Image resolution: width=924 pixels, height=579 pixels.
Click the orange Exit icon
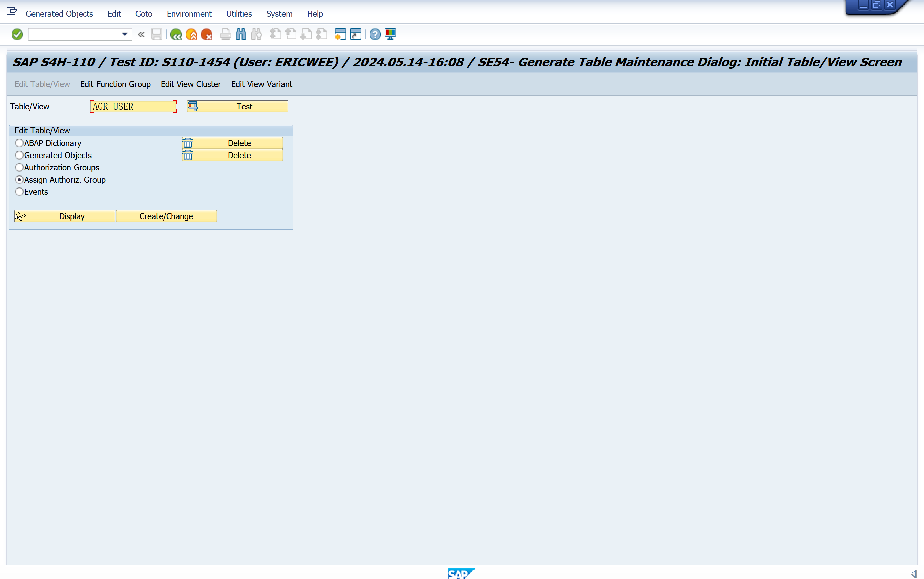click(191, 35)
